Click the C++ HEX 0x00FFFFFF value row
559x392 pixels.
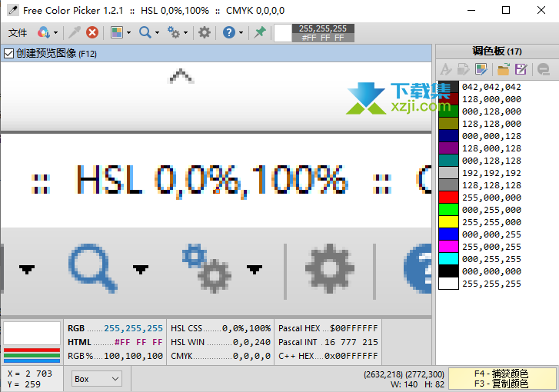328,356
